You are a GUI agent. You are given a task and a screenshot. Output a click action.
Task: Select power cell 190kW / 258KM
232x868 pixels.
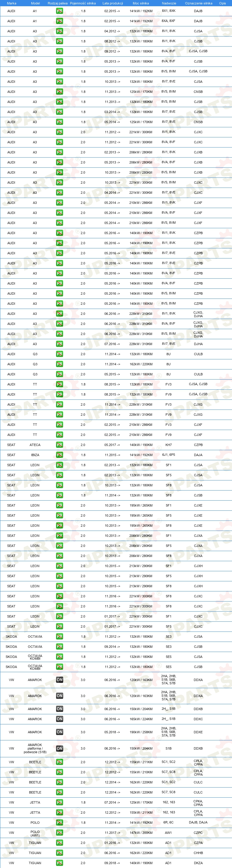(x=141, y=732)
